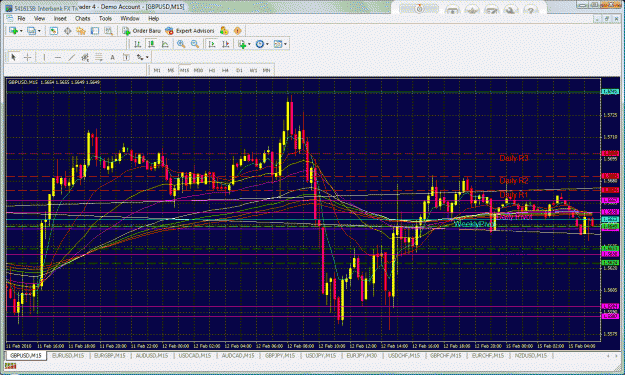Select the Fibonacci retracement tool
The width and height of the screenshot is (625, 375).
[98, 57]
